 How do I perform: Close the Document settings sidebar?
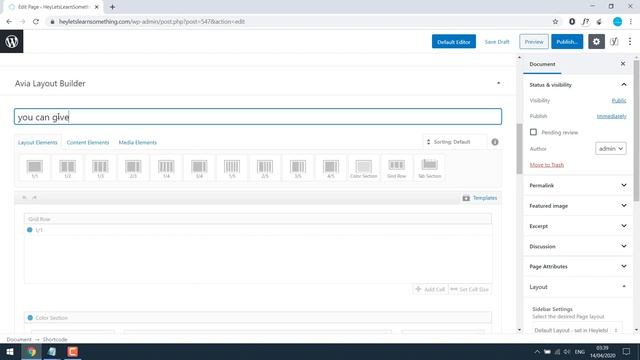click(x=623, y=64)
